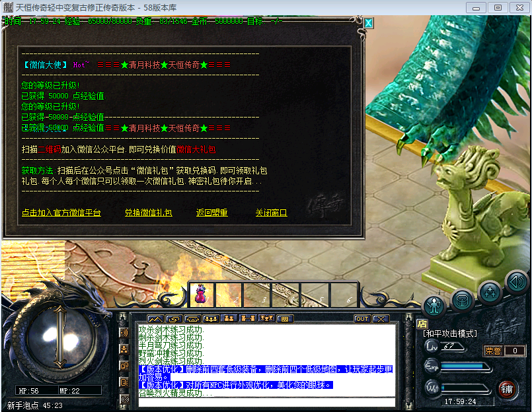Click 返回盟重 link
Viewport: 532px width, 412px height.
click(x=211, y=213)
